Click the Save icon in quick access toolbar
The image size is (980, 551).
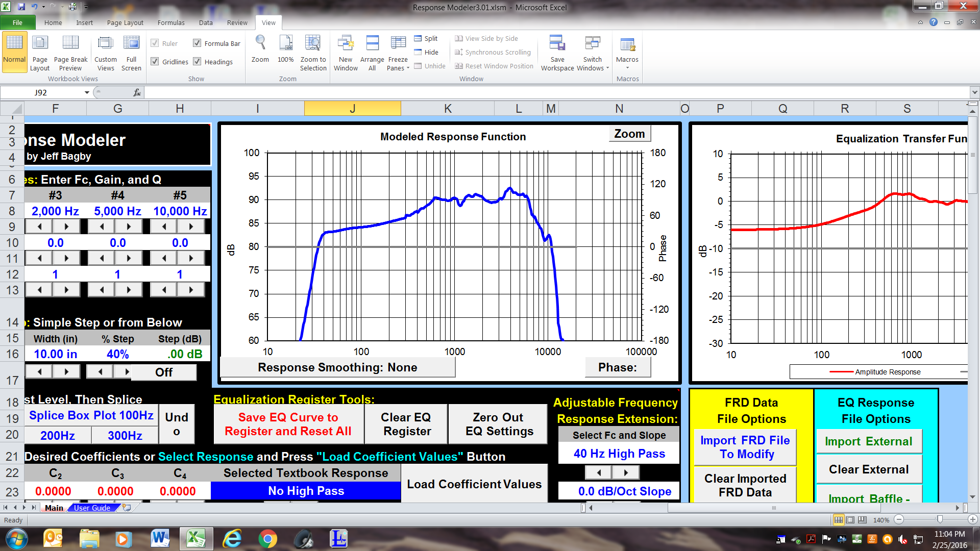[21, 7]
